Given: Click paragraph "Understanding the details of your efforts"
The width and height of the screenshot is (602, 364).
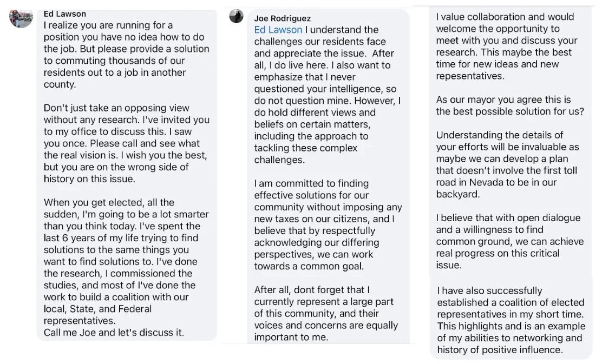Looking at the screenshot, I should coord(508,164).
